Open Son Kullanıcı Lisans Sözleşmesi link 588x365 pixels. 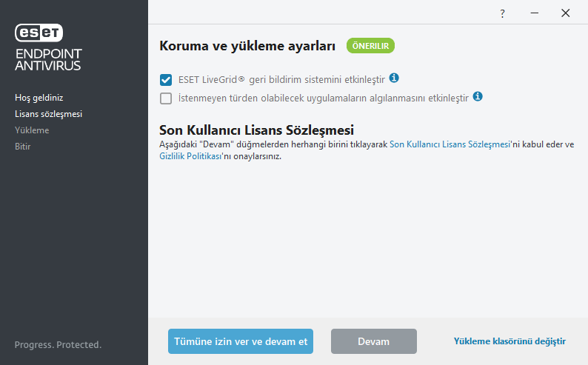click(x=450, y=144)
